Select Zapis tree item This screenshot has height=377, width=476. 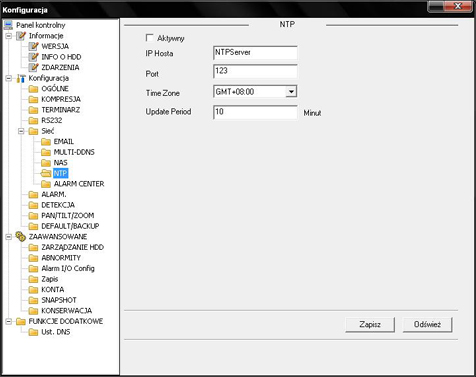coord(50,279)
